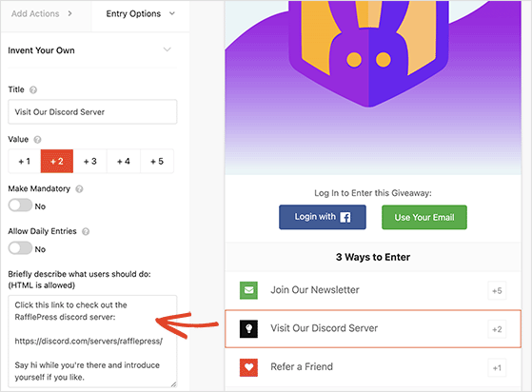The image size is (532, 392).
Task: Click the Title field with Visit Our Discord Server
Action: click(92, 112)
